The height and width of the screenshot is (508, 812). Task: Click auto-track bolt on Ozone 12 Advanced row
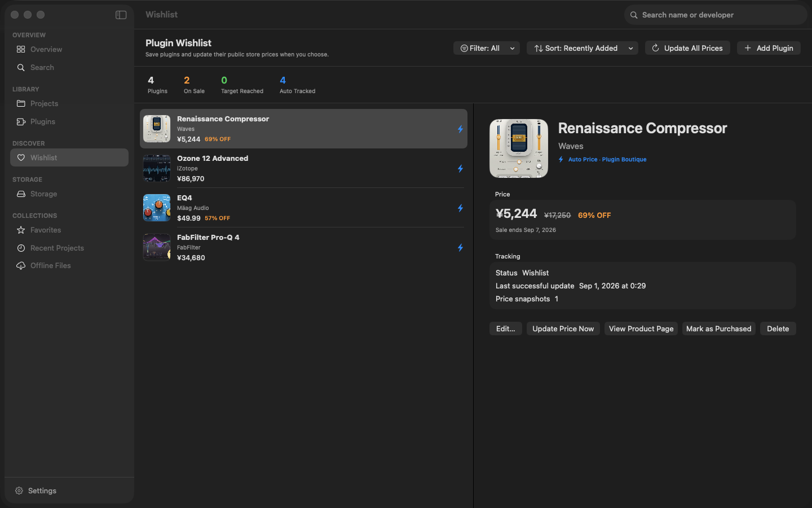pos(460,168)
